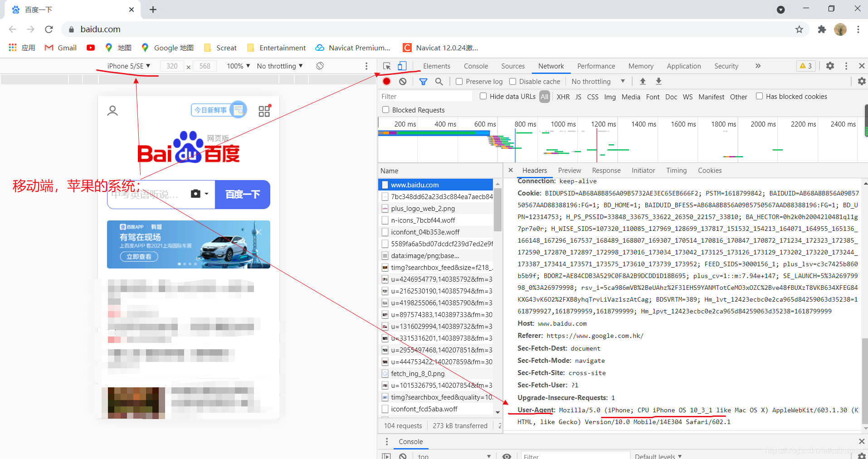Screen dimensions: 868x459
Task: Enable Disable cache checkbox
Action: [x=512, y=81]
